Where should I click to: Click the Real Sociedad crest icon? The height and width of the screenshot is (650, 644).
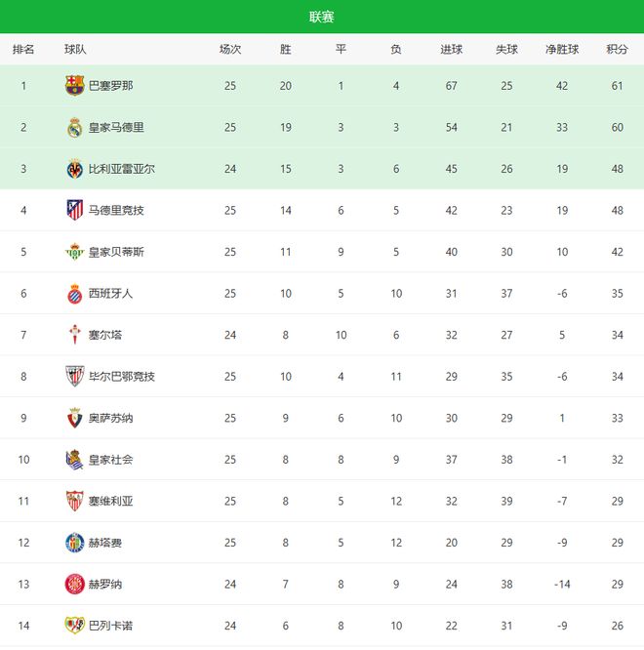pyautogui.click(x=74, y=460)
